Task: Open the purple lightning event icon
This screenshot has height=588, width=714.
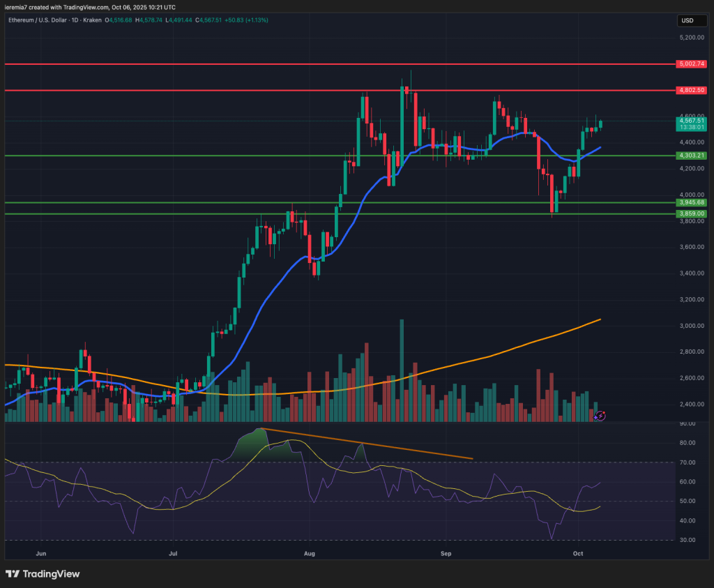Action: [x=600, y=416]
